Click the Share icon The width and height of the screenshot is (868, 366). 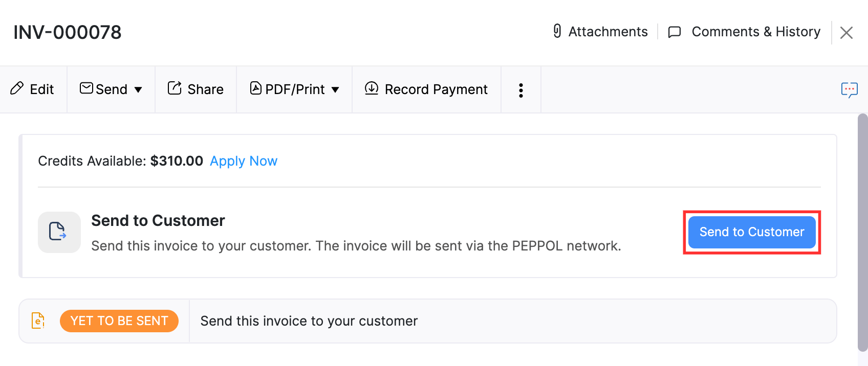coord(175,88)
